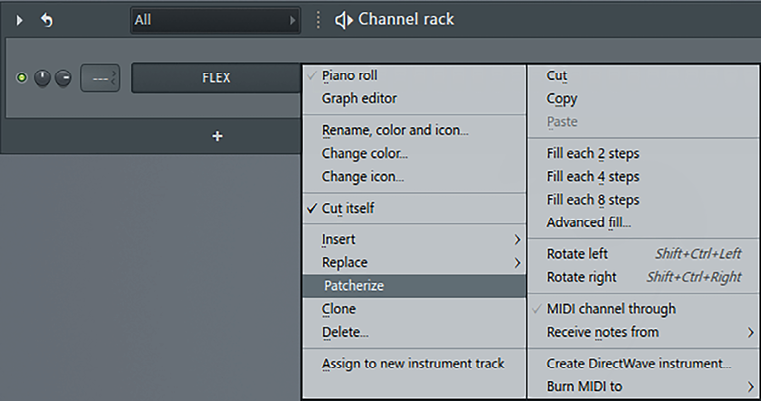Click the play arrow in Channel rack header

point(19,20)
